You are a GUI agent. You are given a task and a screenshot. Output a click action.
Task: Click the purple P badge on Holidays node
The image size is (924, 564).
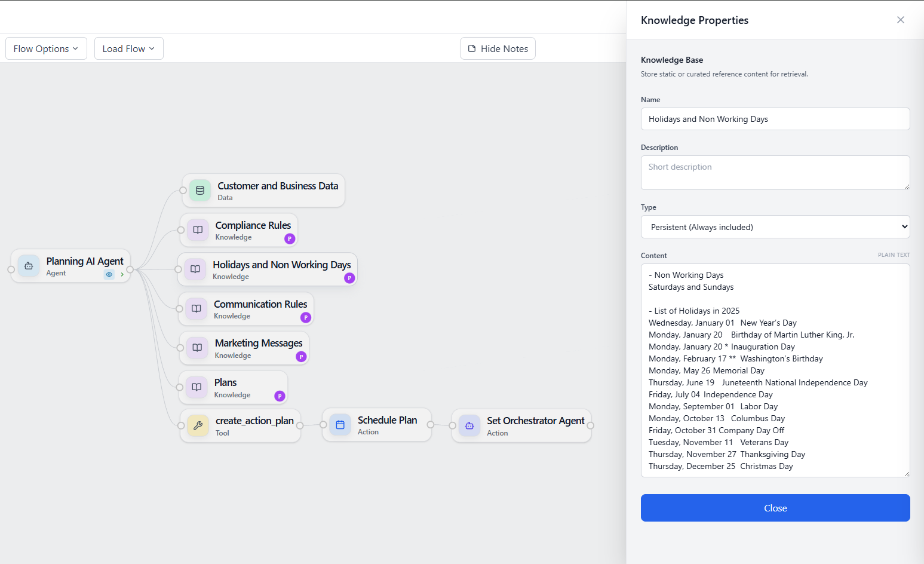pos(349,278)
